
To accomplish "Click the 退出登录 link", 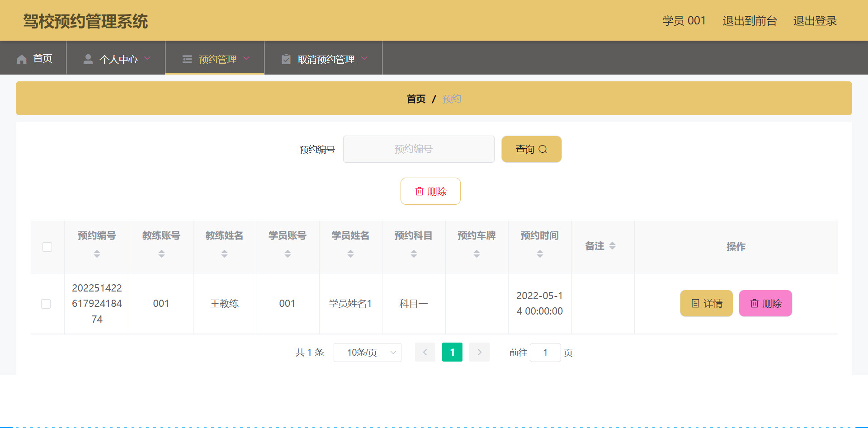I will pos(815,21).
